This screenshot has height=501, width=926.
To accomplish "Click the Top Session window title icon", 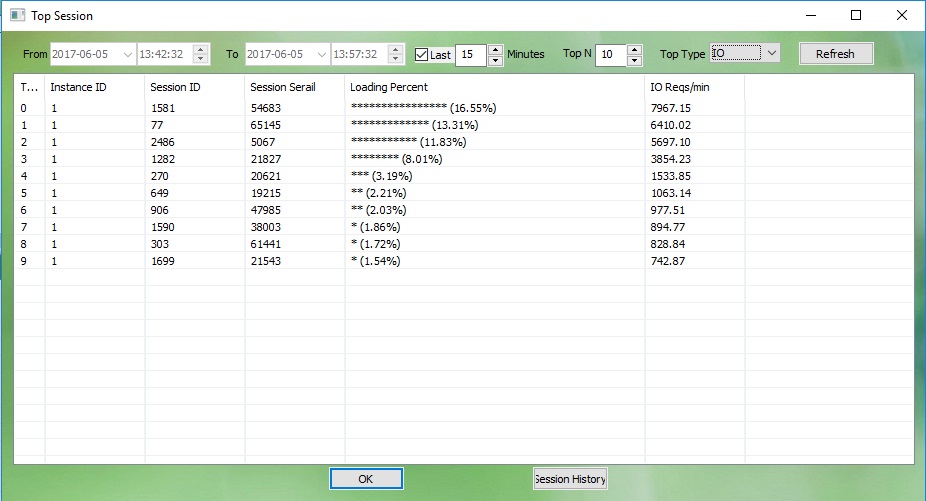I will (x=17, y=16).
